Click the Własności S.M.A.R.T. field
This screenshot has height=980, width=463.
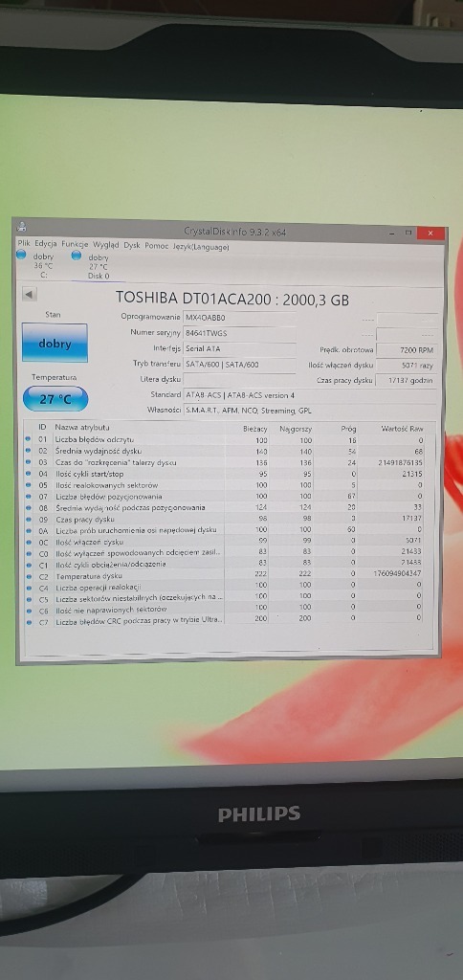(309, 411)
